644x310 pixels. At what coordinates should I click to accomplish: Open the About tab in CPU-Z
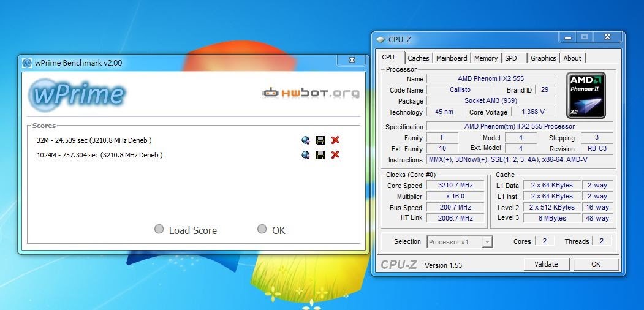pos(572,58)
